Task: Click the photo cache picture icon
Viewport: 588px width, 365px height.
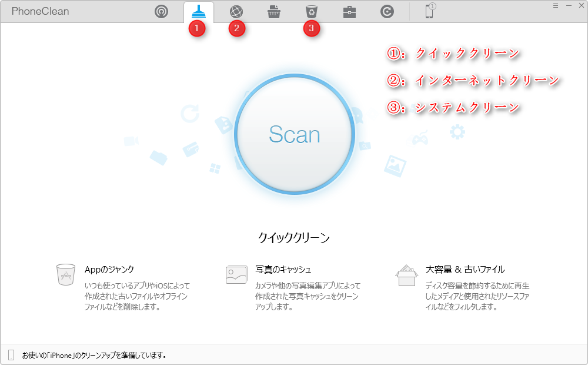Action: click(x=236, y=274)
